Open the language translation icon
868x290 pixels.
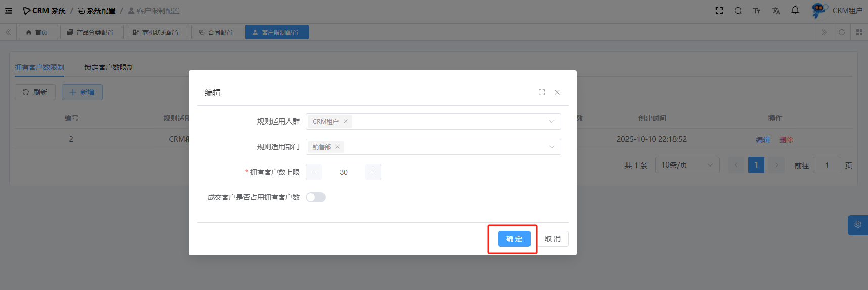[x=776, y=11]
